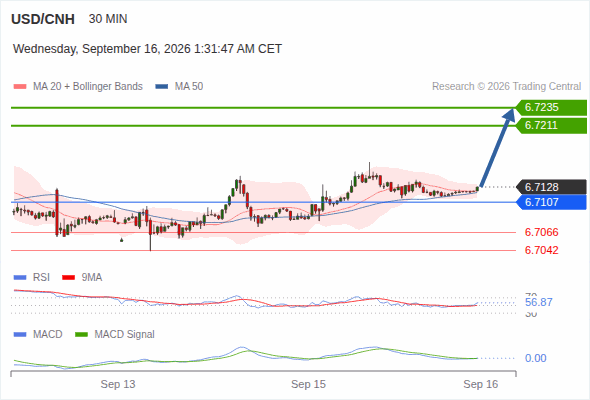Select the 6.7235 resistance price tag
This screenshot has width=590, height=400.
coord(551,108)
